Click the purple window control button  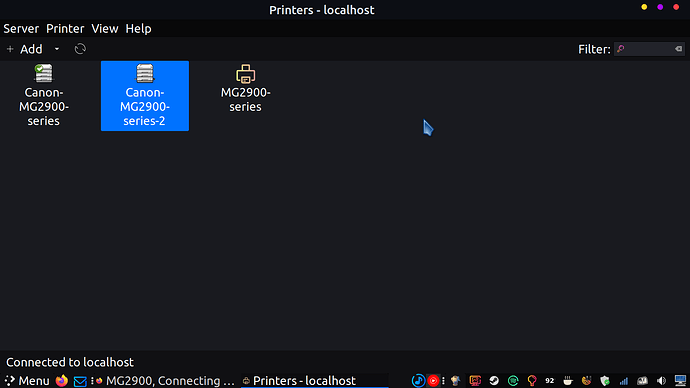point(660,7)
